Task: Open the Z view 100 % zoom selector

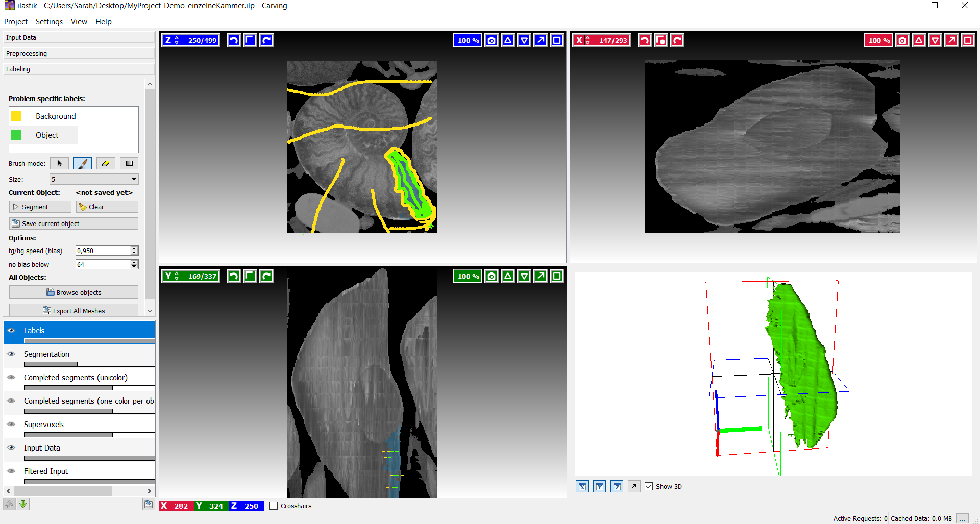Action: [x=468, y=40]
